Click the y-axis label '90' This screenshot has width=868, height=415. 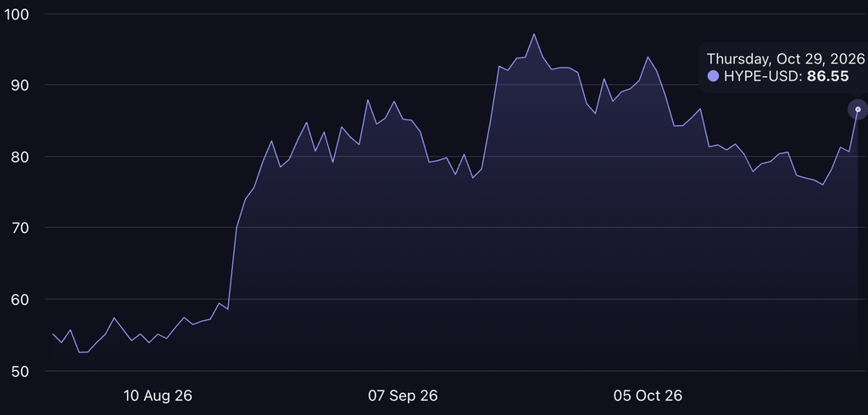pyautogui.click(x=21, y=86)
